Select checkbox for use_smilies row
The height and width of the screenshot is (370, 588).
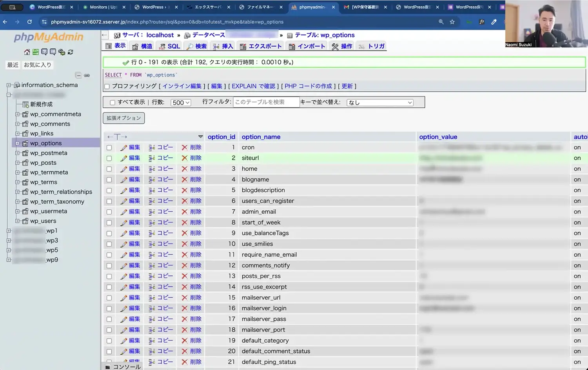[109, 244]
